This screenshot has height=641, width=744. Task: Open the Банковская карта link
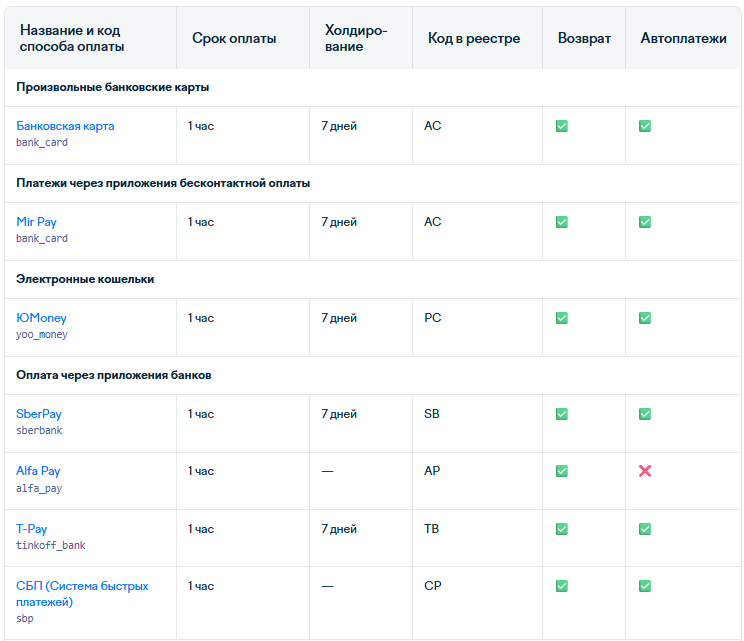point(65,126)
